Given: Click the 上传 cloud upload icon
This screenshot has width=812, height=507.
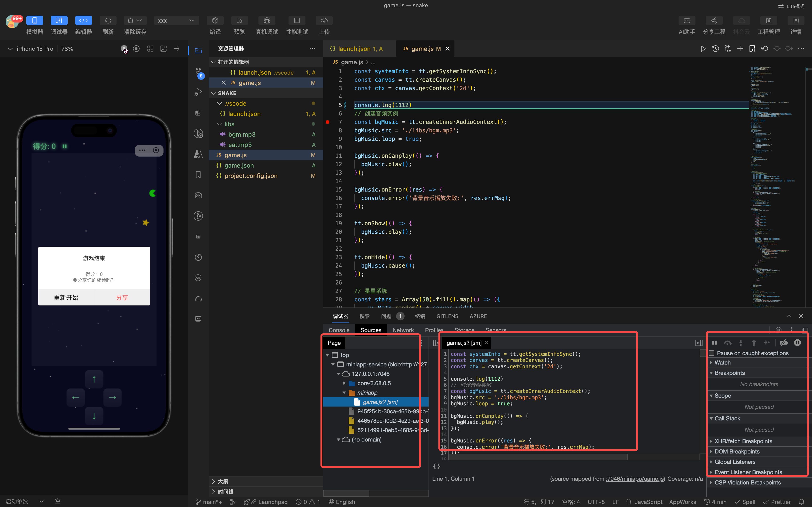Looking at the screenshot, I should [324, 20].
